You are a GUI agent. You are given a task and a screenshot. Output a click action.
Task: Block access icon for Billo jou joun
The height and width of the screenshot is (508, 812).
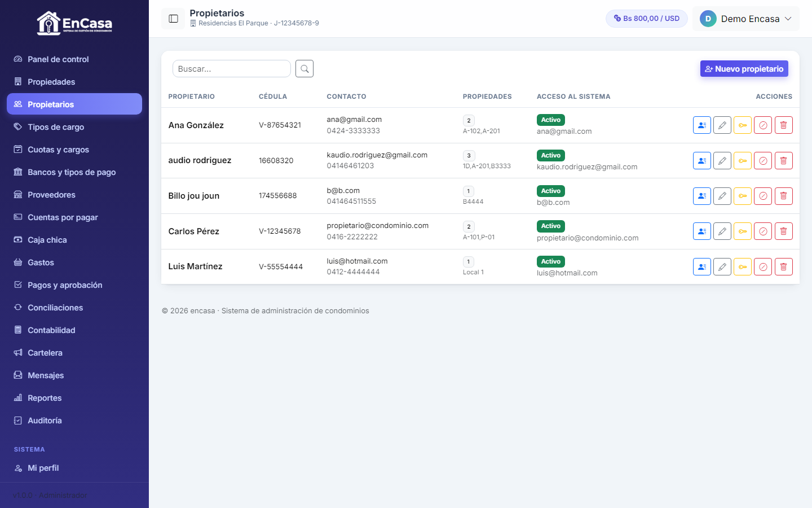[763, 196]
